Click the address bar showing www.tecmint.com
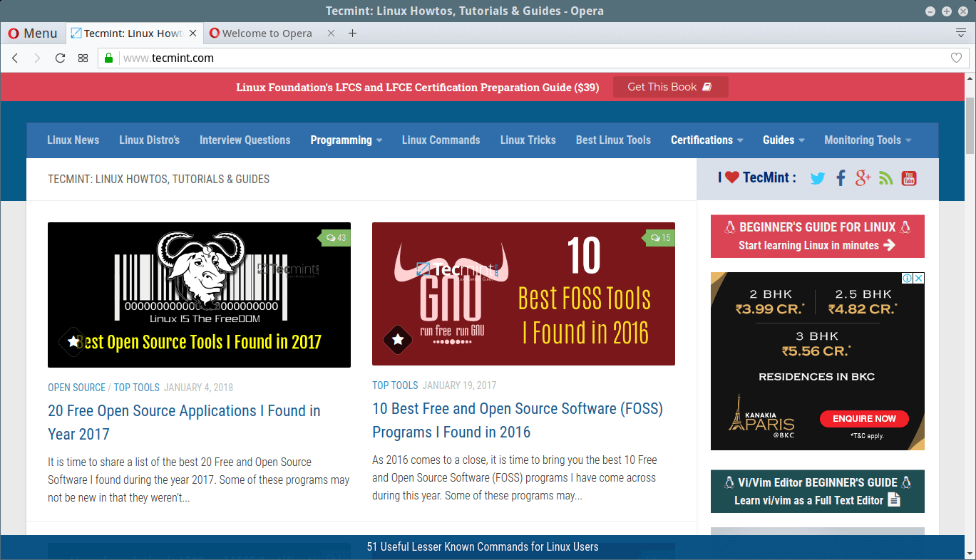The image size is (976, 560). pos(533,58)
